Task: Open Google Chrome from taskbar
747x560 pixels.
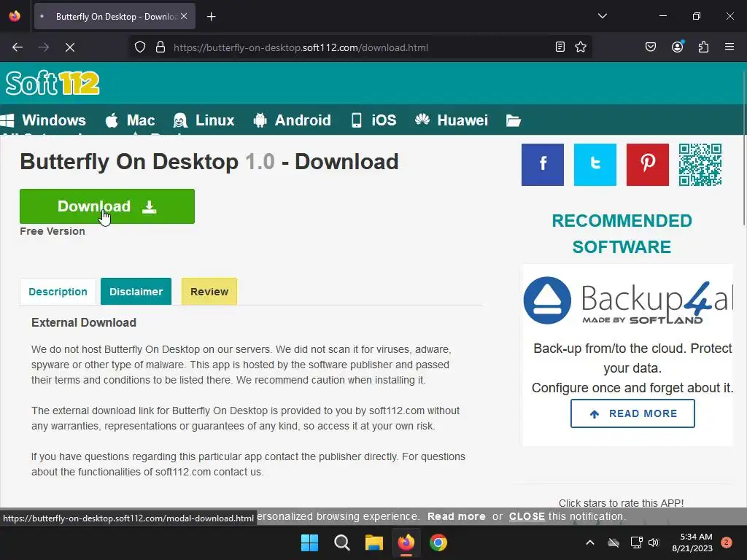Action: coord(438,542)
